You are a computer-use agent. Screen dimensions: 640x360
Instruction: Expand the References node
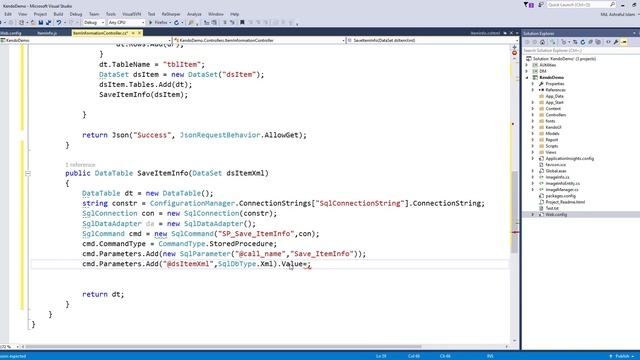(x=533, y=90)
